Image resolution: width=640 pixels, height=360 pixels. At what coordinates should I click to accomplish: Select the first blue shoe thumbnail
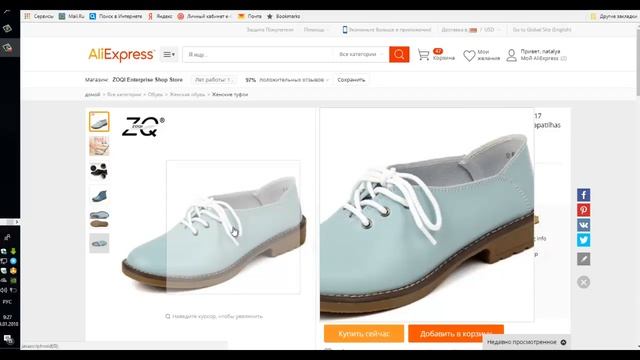coord(99,122)
